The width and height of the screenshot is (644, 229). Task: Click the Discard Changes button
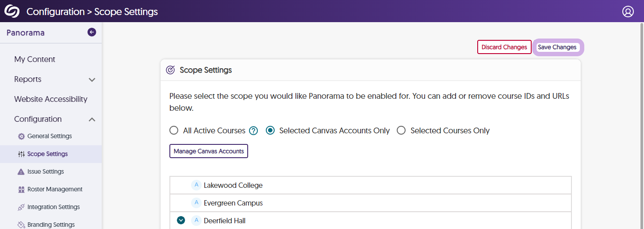click(x=504, y=47)
